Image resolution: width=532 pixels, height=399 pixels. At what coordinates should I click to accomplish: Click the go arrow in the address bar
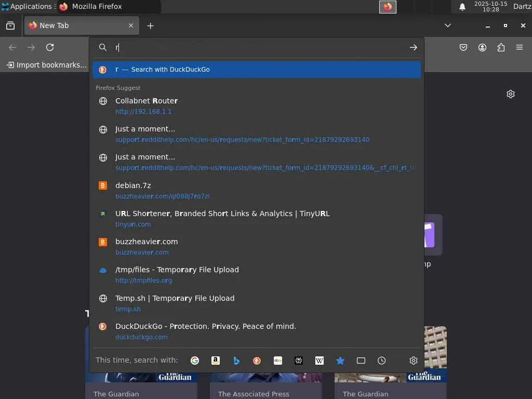click(413, 47)
